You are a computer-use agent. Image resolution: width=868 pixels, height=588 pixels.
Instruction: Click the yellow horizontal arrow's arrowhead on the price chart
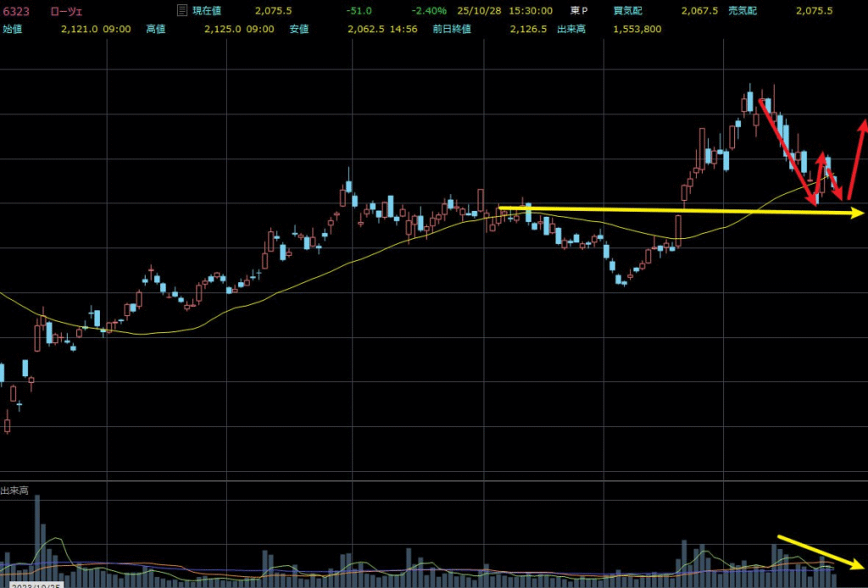coord(856,214)
